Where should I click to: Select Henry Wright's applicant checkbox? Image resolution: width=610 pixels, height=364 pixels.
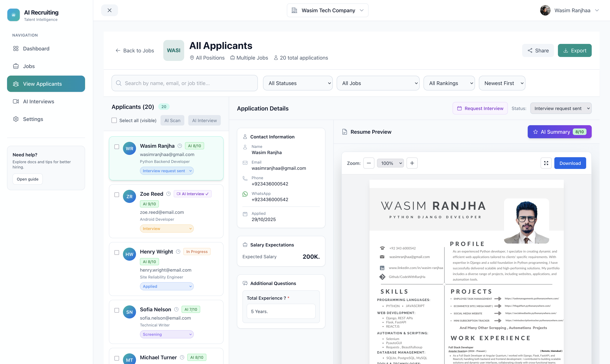pyautogui.click(x=117, y=253)
